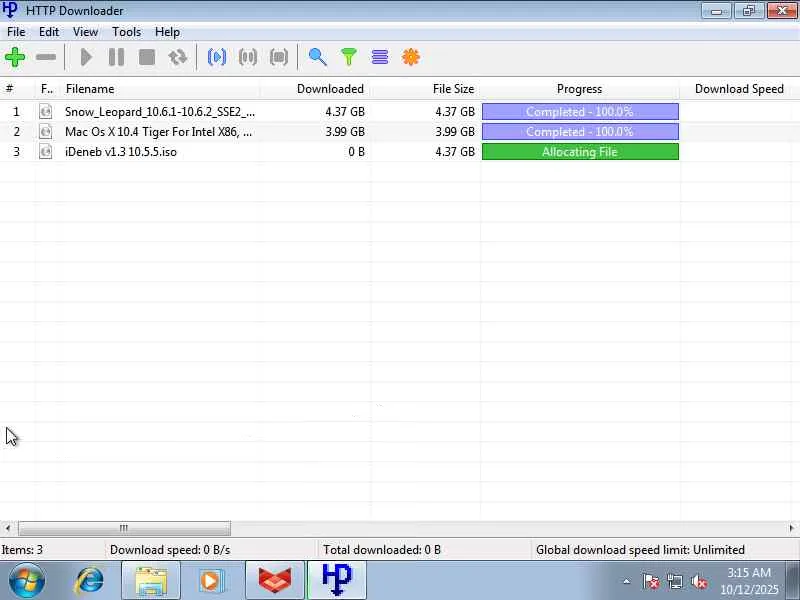Click the blue Start Inactive bracket icon
Screen dimensions: 800x600
pos(217,57)
